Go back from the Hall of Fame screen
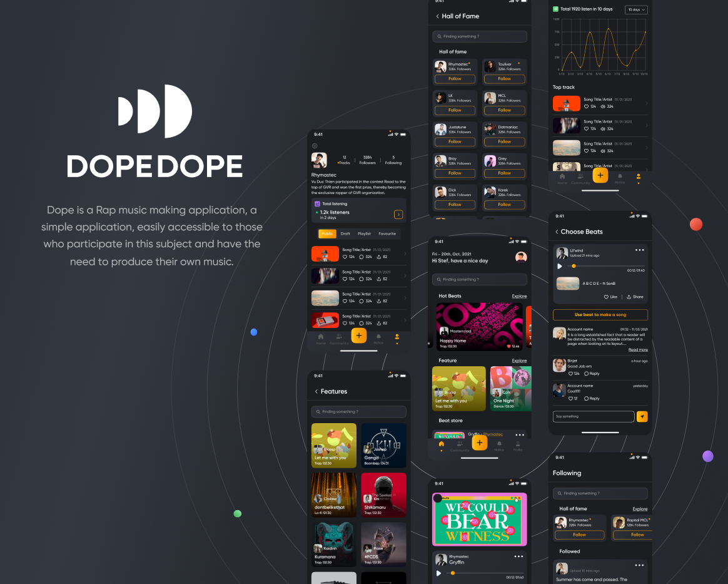Image resolution: width=728 pixels, height=584 pixels. point(437,16)
